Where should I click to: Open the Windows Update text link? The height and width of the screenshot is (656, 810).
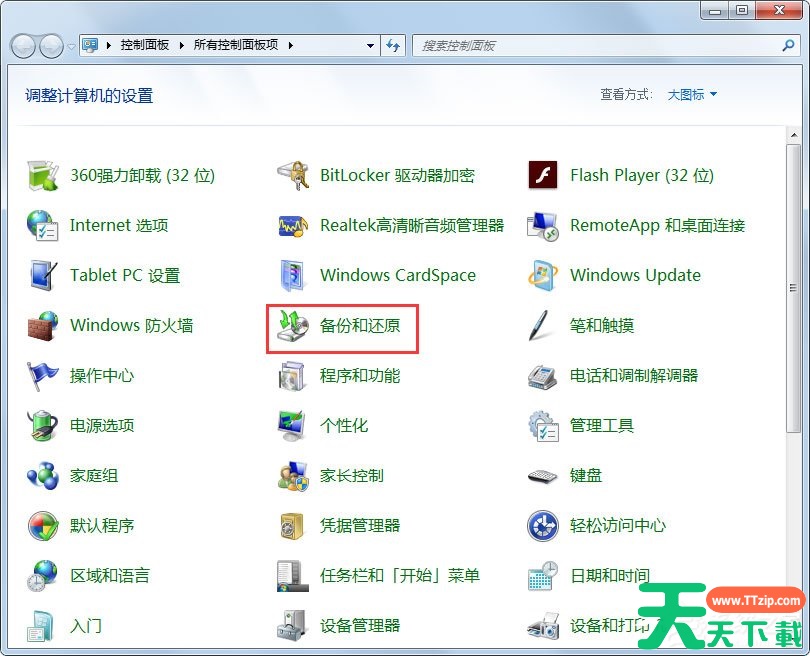click(x=635, y=275)
